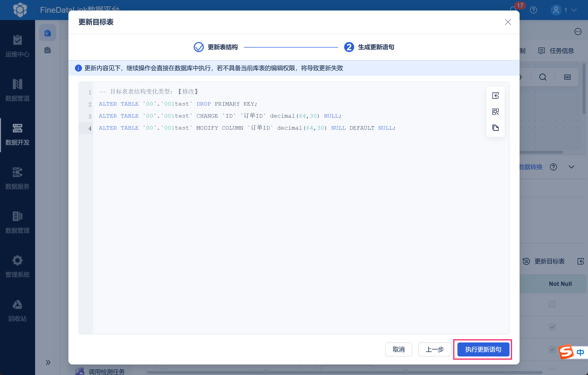Click the search magnifier in the canvas toolbar
Screen dimensions: 588x375
[543, 77]
